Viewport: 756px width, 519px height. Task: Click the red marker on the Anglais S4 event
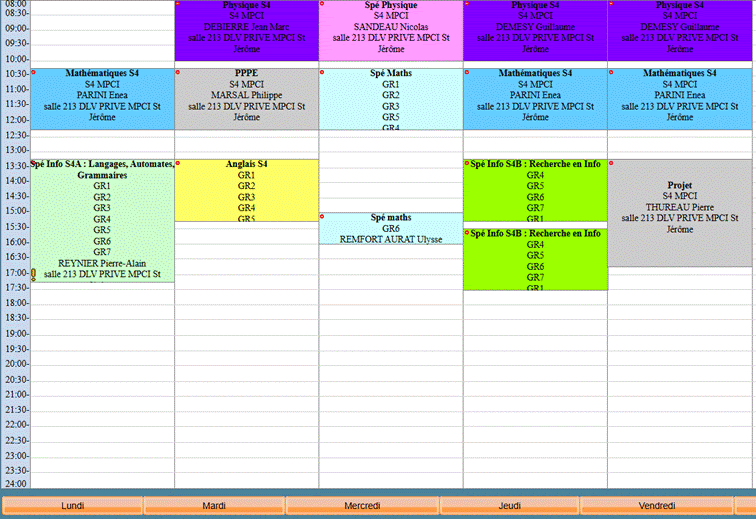[178, 163]
